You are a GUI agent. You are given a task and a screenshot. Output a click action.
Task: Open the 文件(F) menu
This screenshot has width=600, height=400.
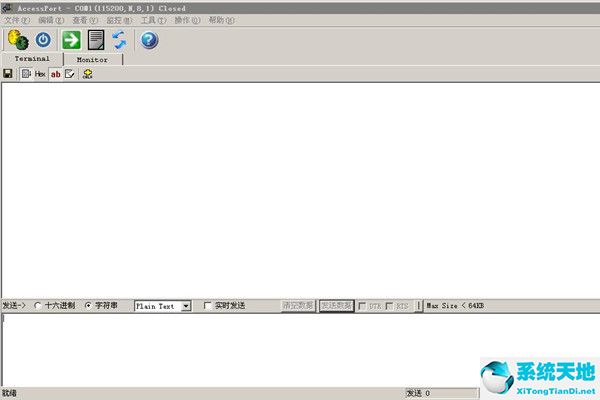coord(17,20)
